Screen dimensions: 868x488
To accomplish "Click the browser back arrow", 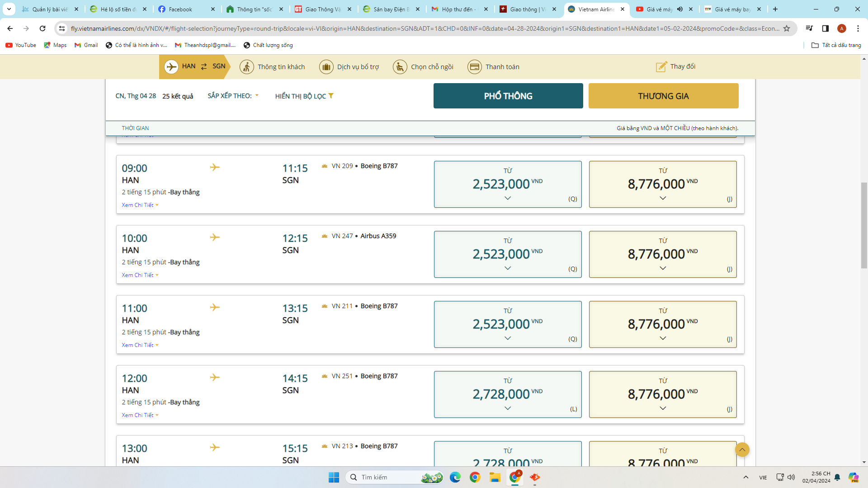I will click(x=10, y=28).
